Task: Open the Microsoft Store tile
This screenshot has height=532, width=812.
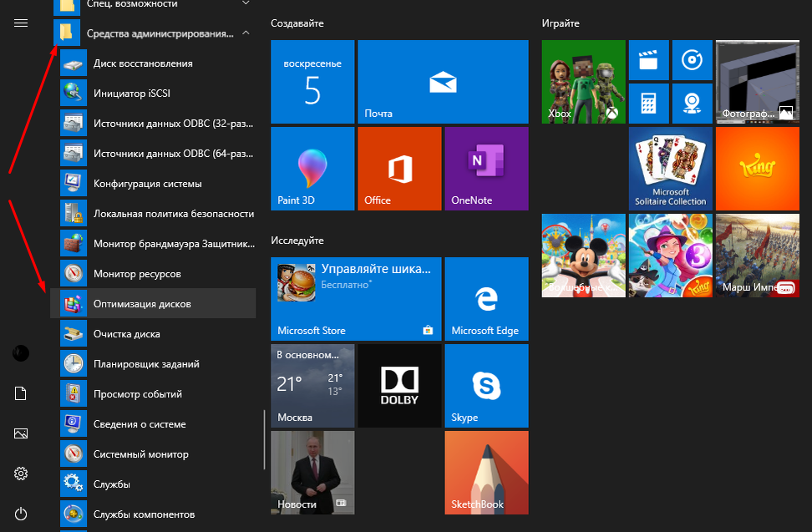Action: click(356, 299)
